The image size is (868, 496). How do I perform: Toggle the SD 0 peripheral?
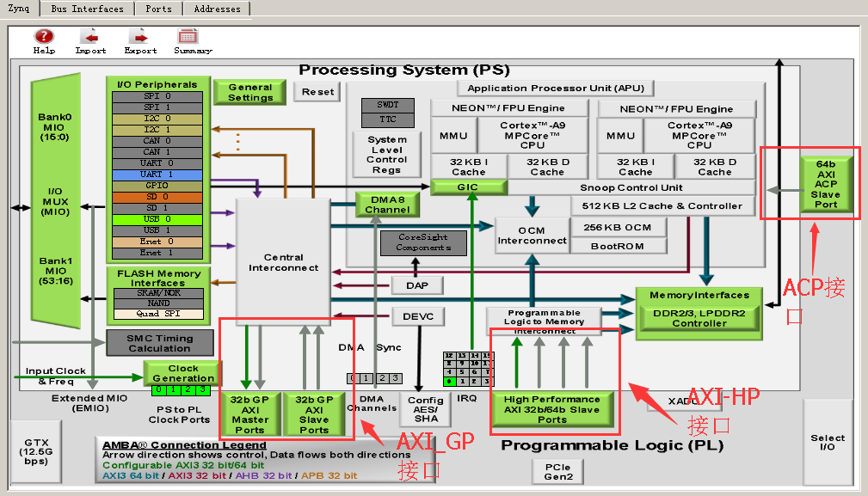157,197
